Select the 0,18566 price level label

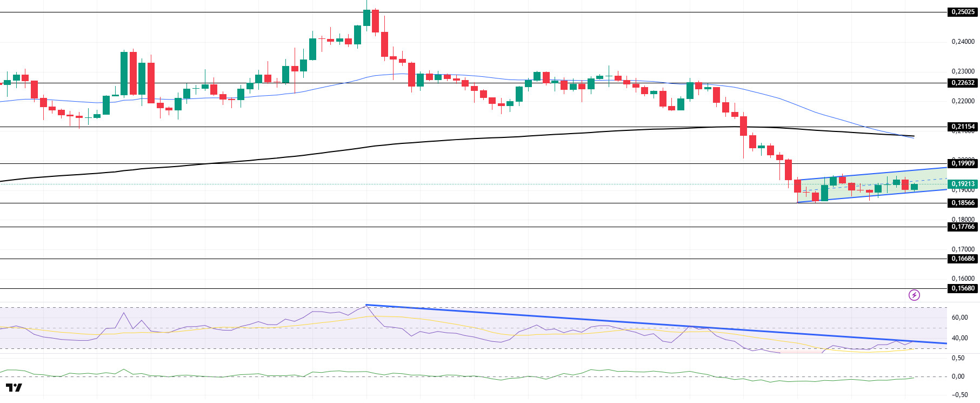[x=963, y=203]
